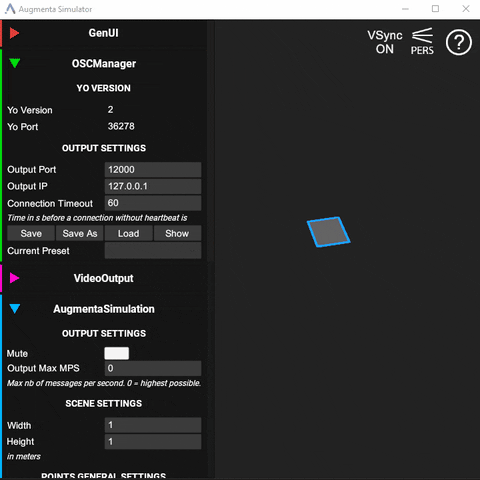This screenshot has height=480, width=480.
Task: Close the Augmenta Simulator window
Action: (466, 9)
